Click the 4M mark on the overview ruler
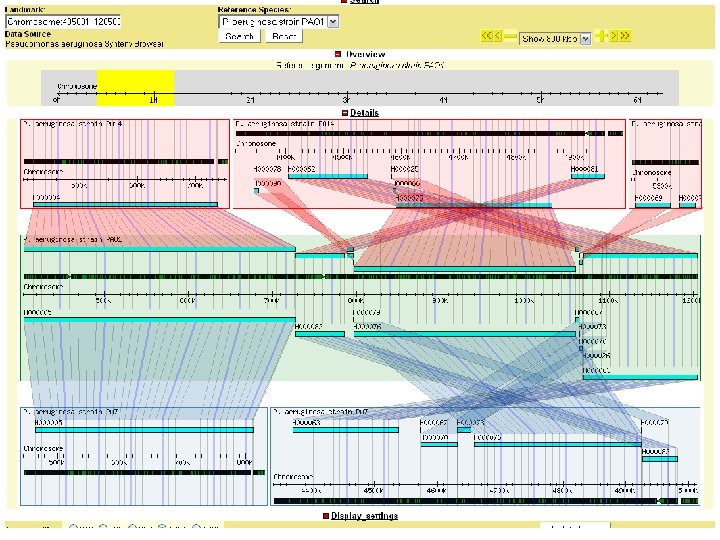Screen dimensions: 720x540 pos(444,99)
